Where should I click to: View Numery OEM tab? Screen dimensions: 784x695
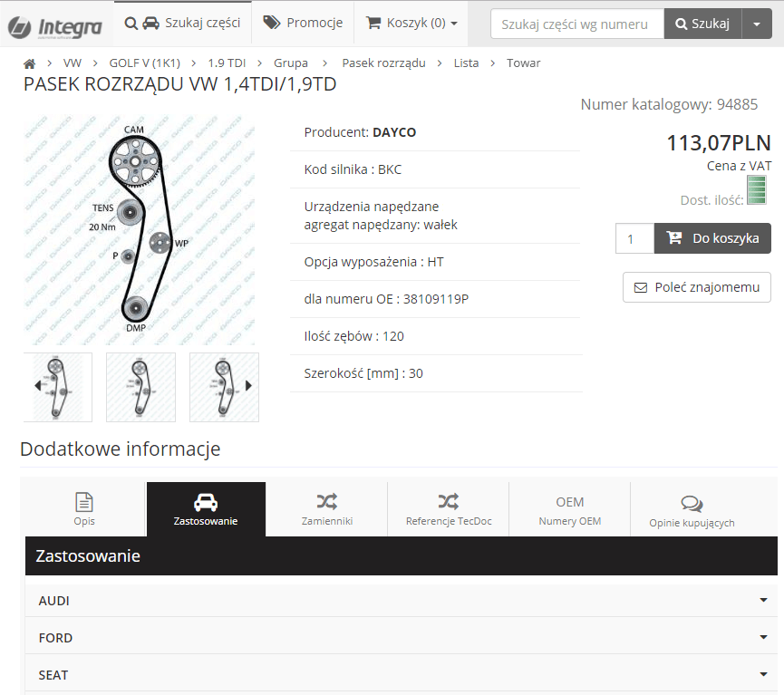pyautogui.click(x=569, y=509)
